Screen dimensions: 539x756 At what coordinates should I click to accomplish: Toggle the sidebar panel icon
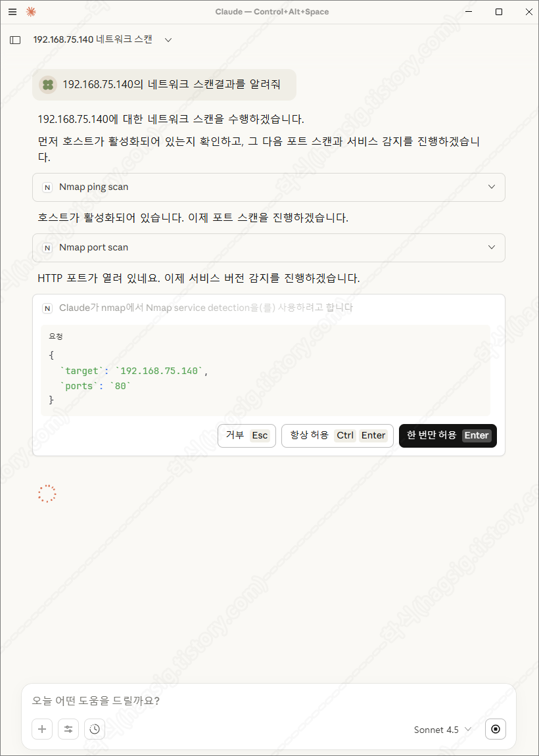point(15,40)
